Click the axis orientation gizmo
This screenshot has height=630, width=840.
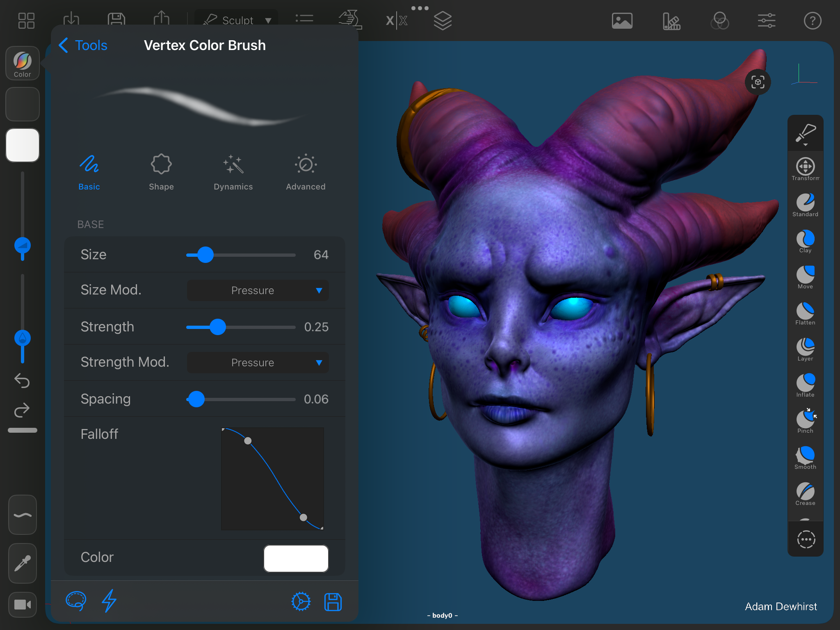point(803,75)
